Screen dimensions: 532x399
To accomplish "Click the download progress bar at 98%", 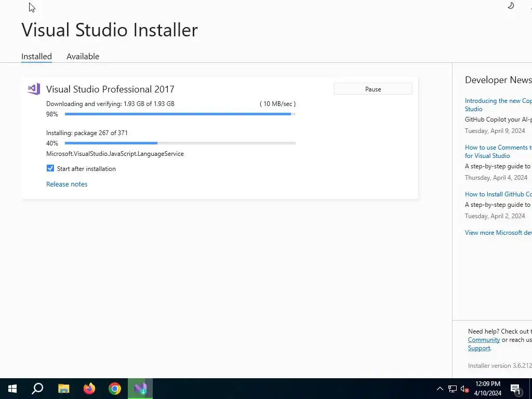I will (180, 114).
